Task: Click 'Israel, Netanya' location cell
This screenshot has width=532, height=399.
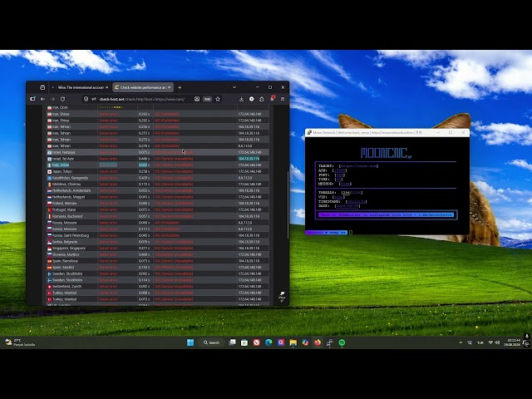Action: [64, 152]
